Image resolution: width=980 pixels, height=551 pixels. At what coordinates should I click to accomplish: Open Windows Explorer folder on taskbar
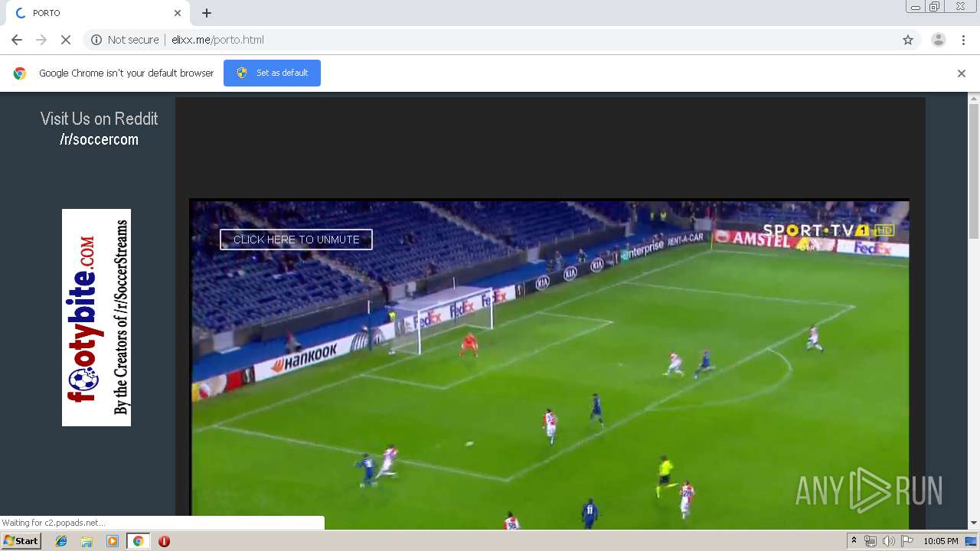coord(87,541)
